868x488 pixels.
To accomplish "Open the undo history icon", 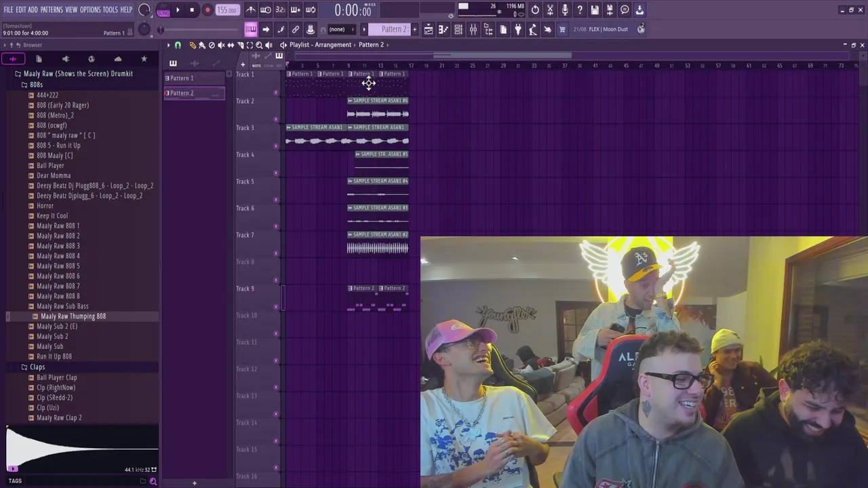I will pyautogui.click(x=535, y=10).
